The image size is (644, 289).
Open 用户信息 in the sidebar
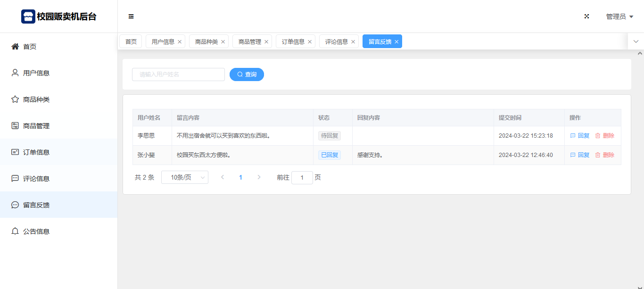pos(36,73)
